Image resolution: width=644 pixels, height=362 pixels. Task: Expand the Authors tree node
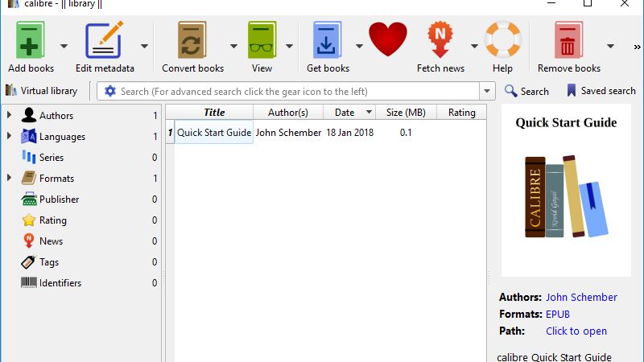[9, 115]
